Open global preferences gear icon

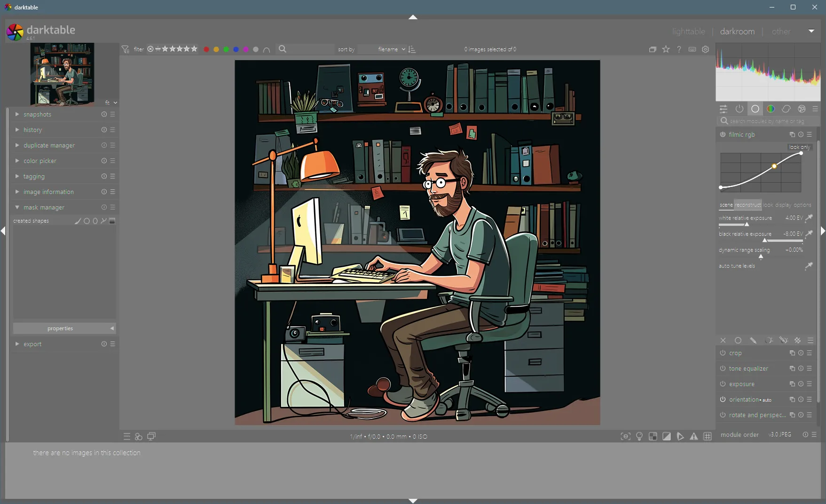[706, 49]
